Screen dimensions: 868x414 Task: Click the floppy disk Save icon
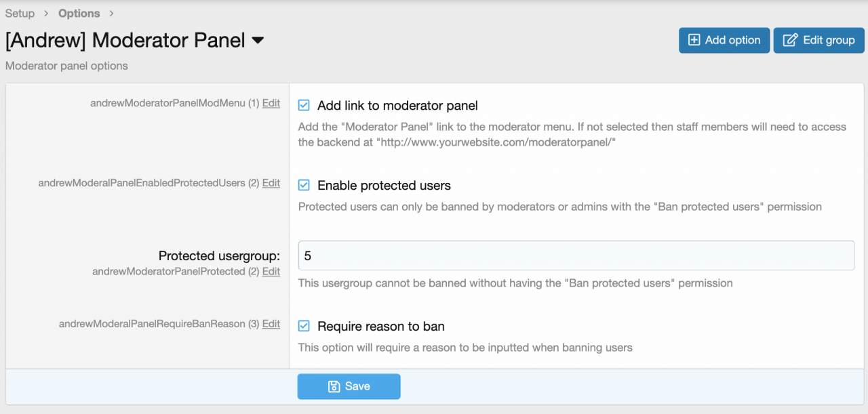tap(334, 386)
